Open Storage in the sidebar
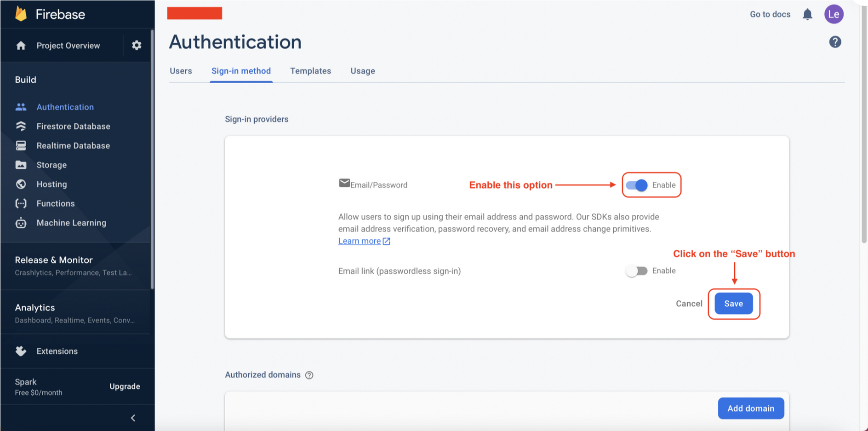868x431 pixels. pos(51,165)
